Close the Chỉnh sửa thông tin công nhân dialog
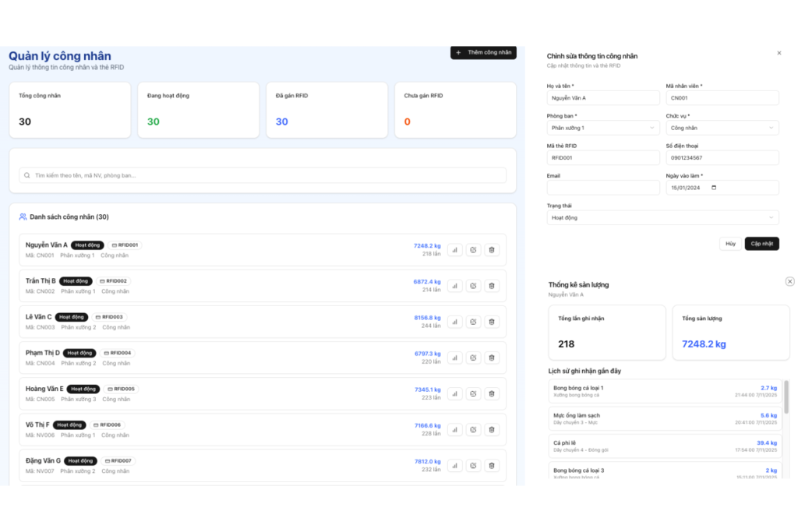Viewport: 798px width, 532px height. 779,53
